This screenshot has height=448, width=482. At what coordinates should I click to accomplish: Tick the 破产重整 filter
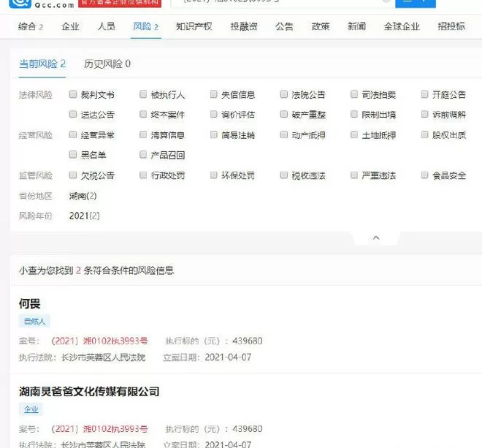tap(284, 114)
